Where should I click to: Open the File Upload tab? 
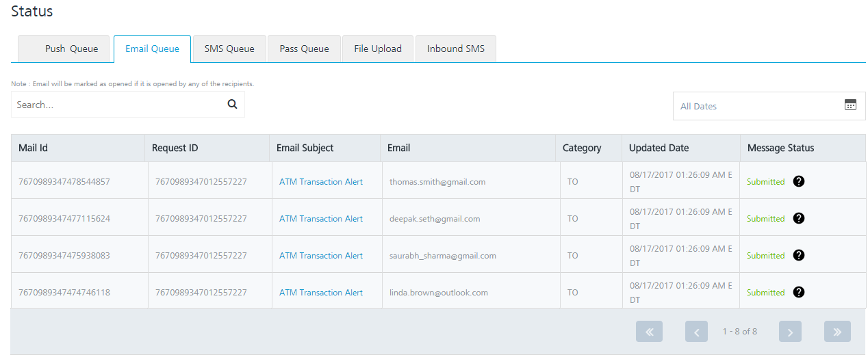pos(377,49)
